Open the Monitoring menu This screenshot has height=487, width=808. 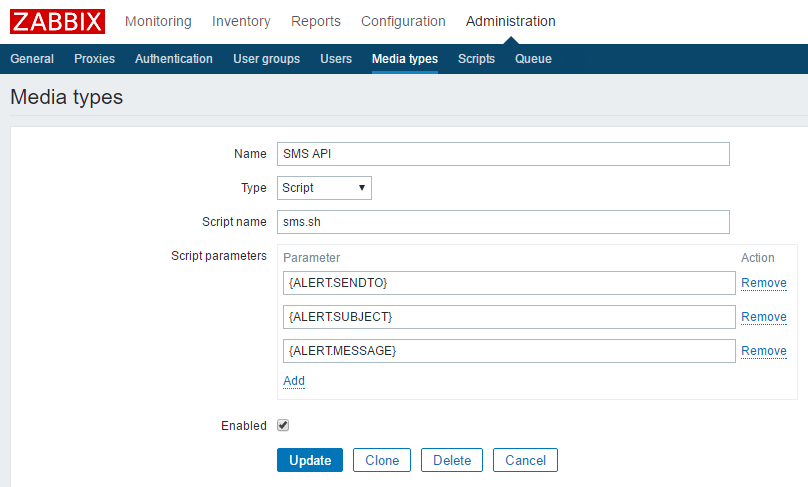coord(158,21)
